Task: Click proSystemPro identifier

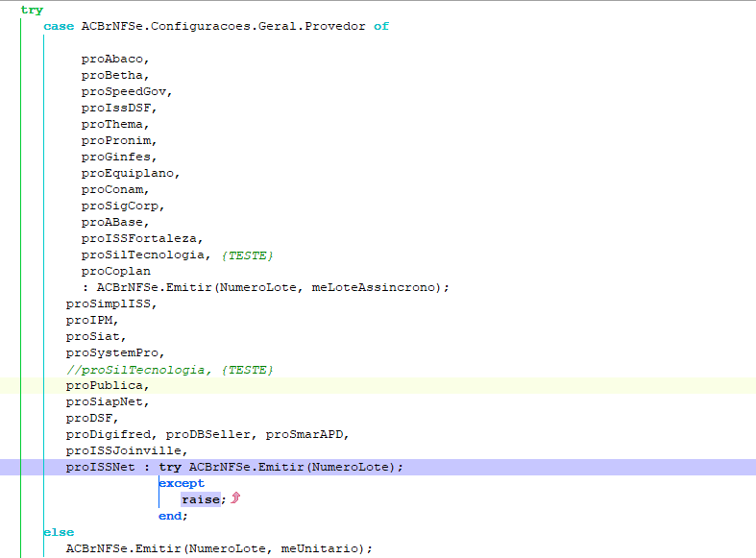Action: (x=112, y=353)
